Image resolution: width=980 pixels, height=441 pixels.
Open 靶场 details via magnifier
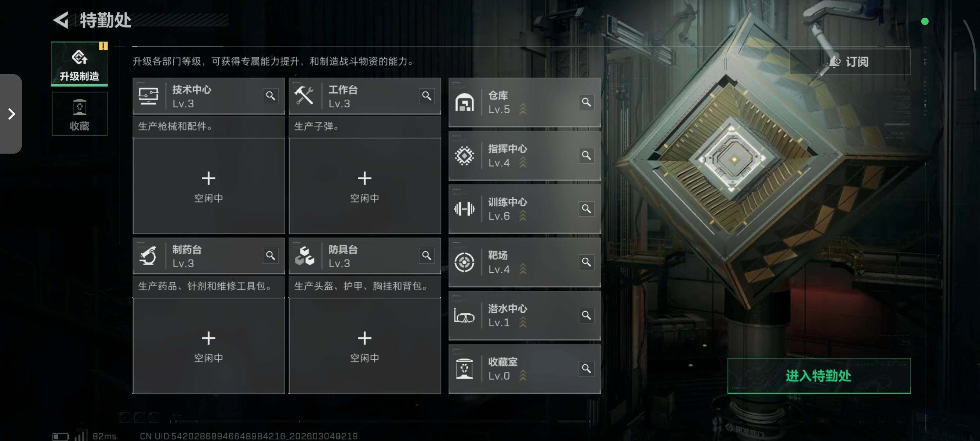(586, 262)
